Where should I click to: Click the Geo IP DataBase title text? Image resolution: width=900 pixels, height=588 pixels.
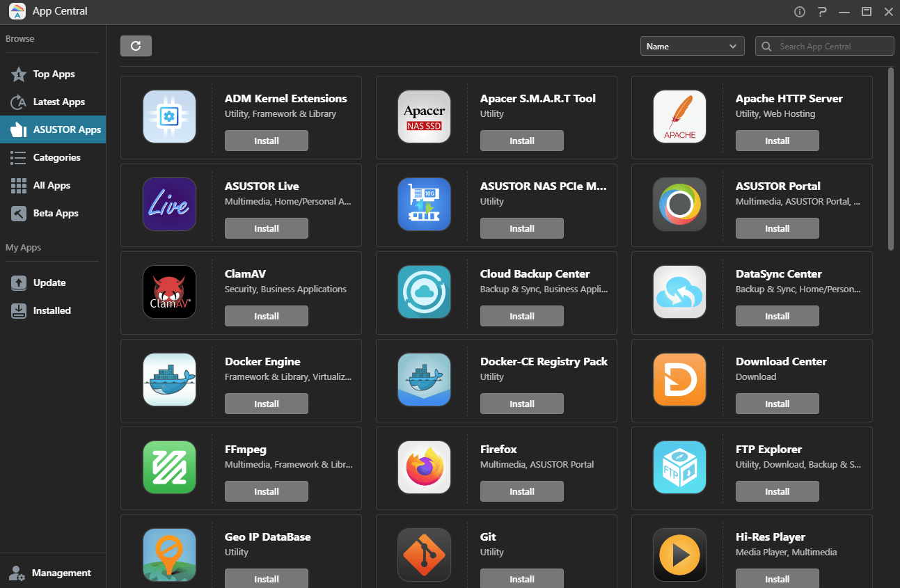click(268, 537)
